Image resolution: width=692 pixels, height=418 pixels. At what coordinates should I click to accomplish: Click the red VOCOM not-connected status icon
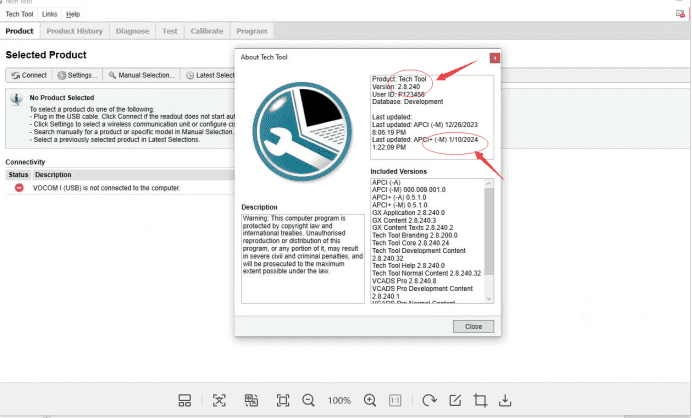[x=19, y=188]
